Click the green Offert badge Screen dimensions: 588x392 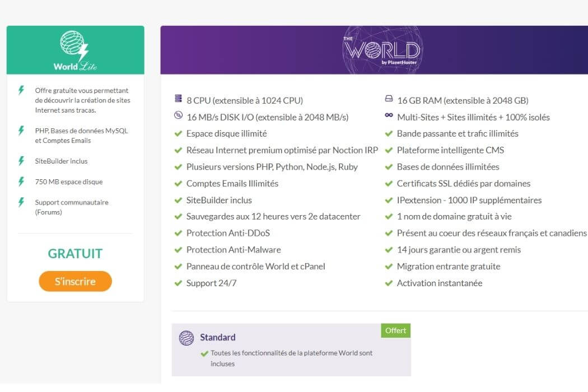[395, 330]
